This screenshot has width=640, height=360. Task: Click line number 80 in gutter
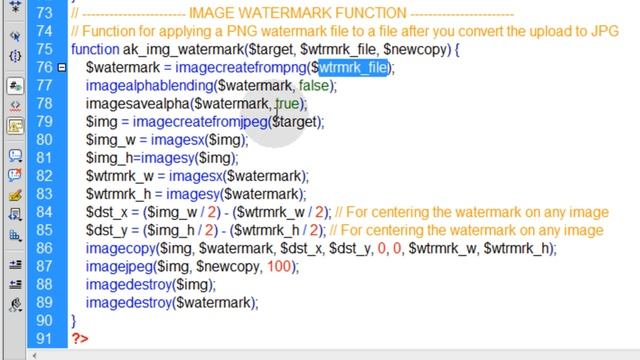(44, 140)
